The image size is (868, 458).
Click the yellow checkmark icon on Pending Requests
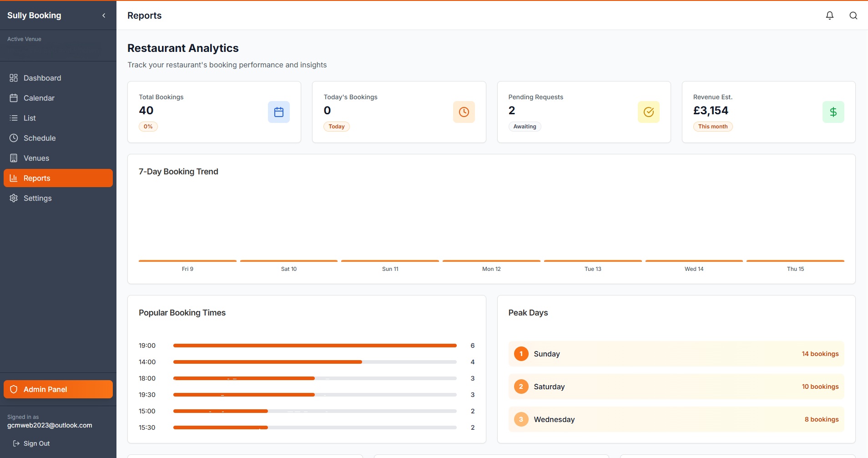(648, 112)
